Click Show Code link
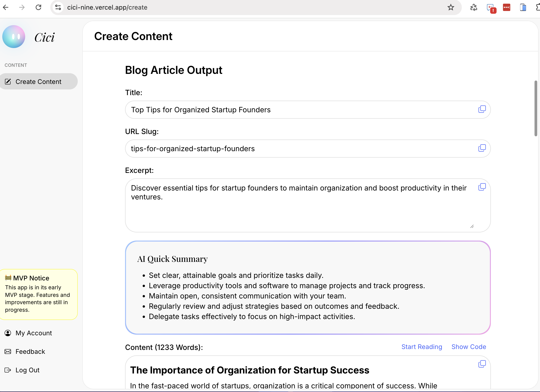The image size is (540, 392). 469,347
